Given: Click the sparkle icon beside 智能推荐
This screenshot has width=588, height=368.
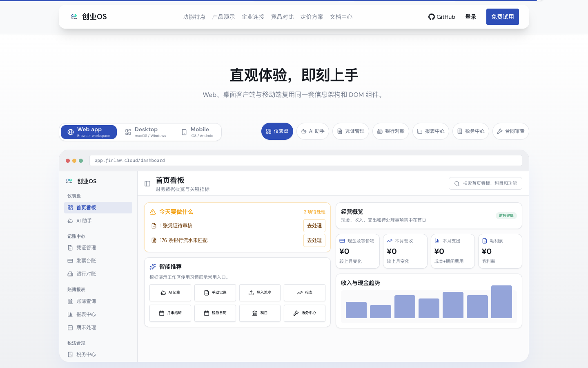Looking at the screenshot, I should tap(153, 267).
